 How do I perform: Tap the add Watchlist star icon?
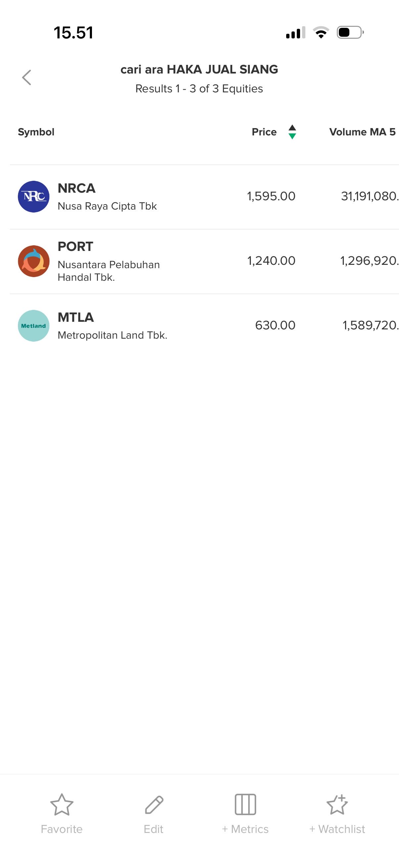pyautogui.click(x=337, y=804)
